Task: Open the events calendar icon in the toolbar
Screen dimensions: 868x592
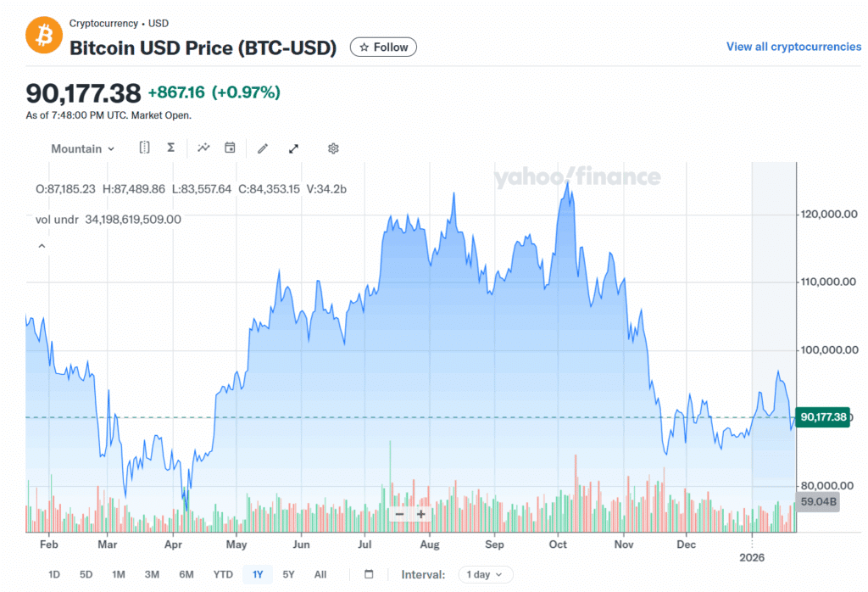Action: click(x=229, y=148)
